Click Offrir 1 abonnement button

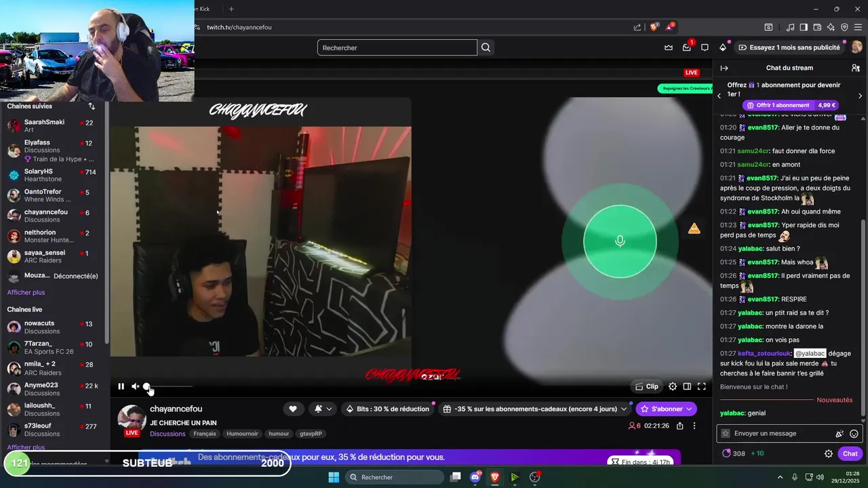(791, 105)
